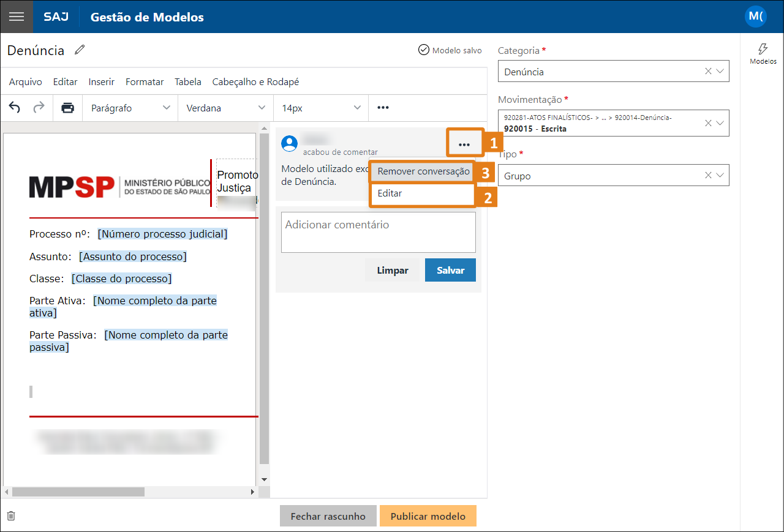This screenshot has width=784, height=532.
Task: Click the pencil icon beside Denúncia title
Action: pyautogui.click(x=80, y=50)
